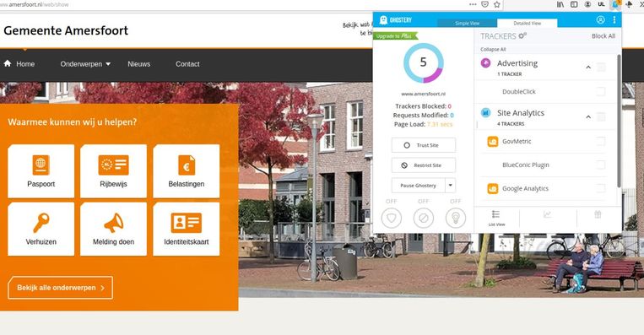Screen dimensions: 644x335
Task: Open page actions three-dot menu
Action: (x=473, y=4)
